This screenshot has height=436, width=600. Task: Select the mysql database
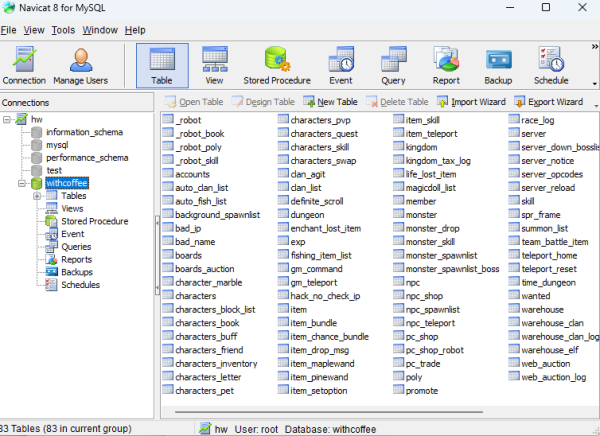[50, 145]
